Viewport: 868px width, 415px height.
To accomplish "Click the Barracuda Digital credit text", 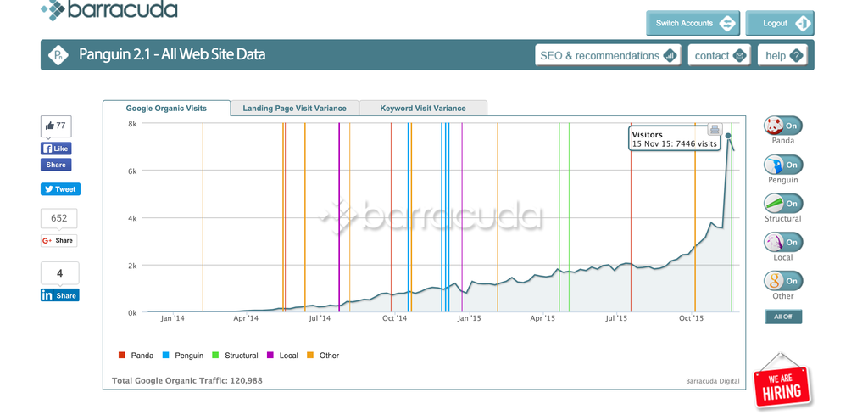I will (712, 381).
